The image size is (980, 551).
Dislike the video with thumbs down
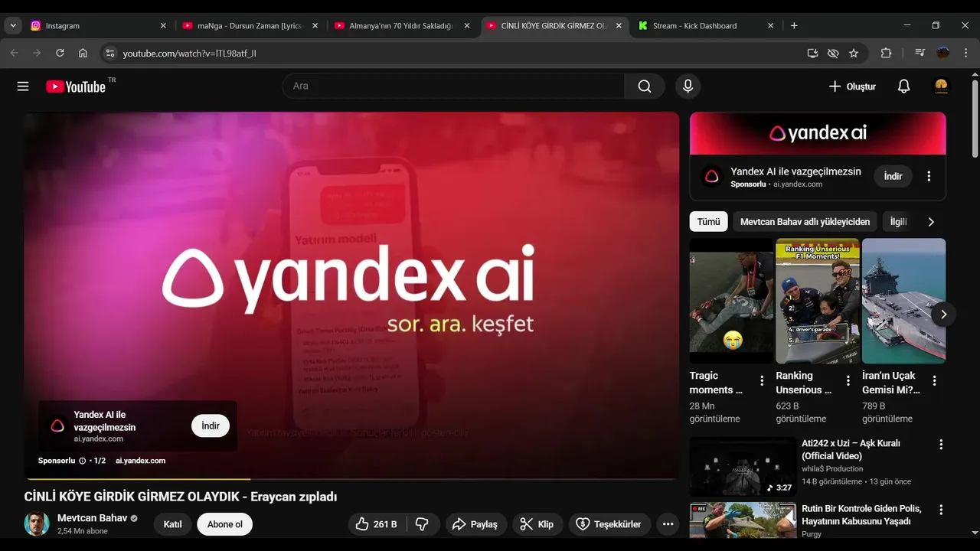click(422, 524)
